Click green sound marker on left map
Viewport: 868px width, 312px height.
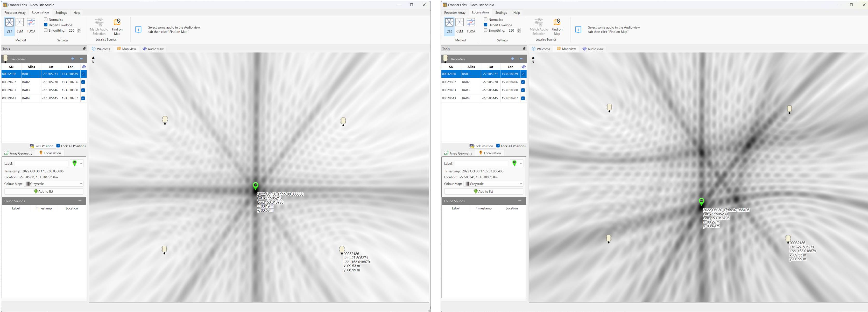click(x=255, y=186)
